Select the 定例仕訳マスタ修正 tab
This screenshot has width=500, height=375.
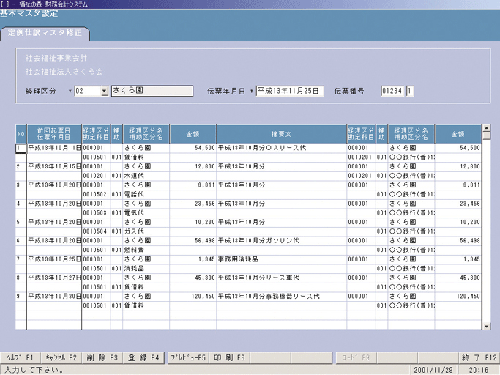coord(45,33)
